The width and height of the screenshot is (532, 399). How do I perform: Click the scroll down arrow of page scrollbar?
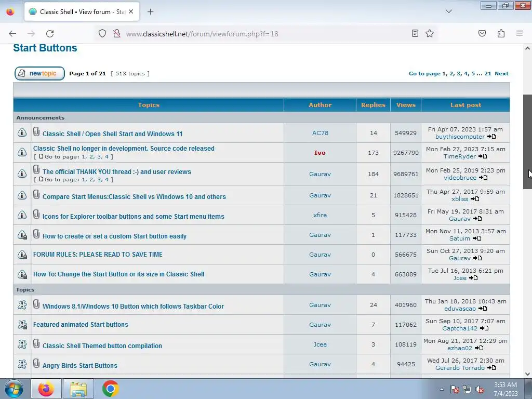pyautogui.click(x=527, y=374)
